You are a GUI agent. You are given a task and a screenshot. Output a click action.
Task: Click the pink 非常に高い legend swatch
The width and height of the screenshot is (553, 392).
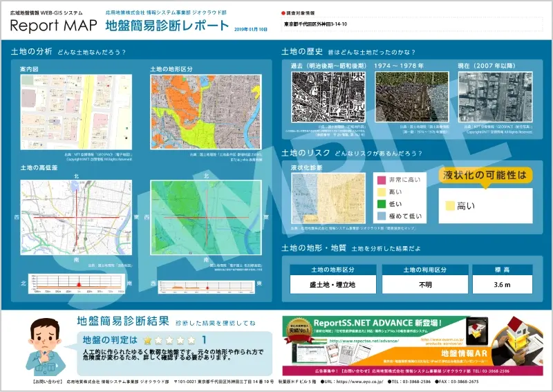pyautogui.click(x=379, y=180)
